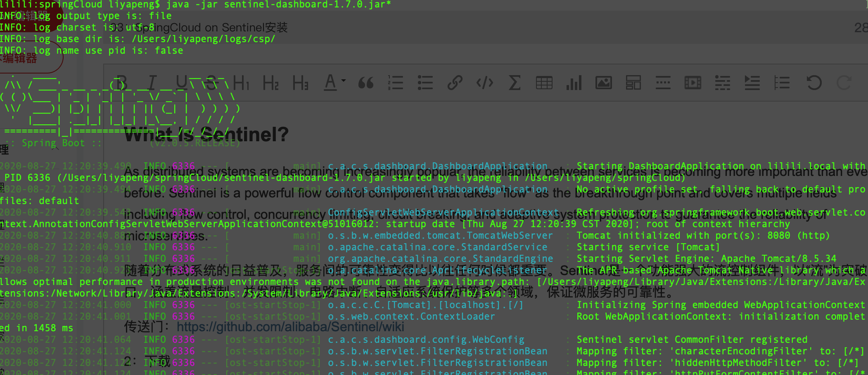Image resolution: width=868 pixels, height=375 pixels.
Task: Click the 'What is Sentinel?' heading
Action: pos(206,135)
